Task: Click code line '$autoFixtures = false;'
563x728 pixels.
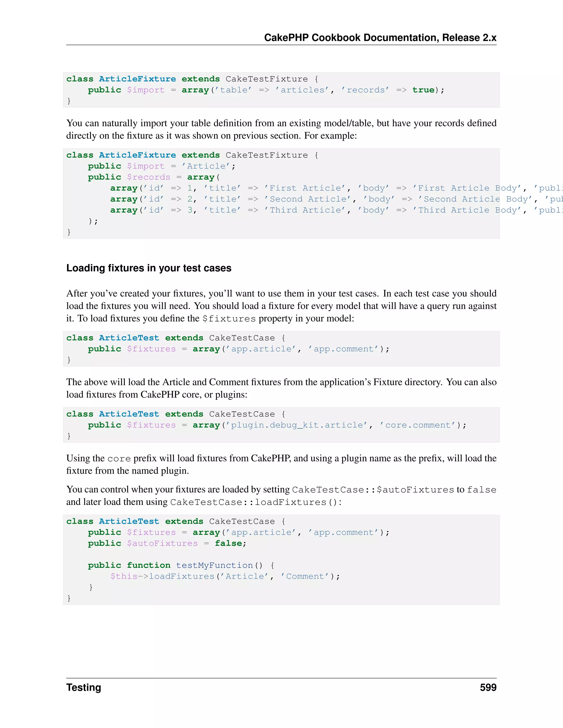Action: [187, 543]
